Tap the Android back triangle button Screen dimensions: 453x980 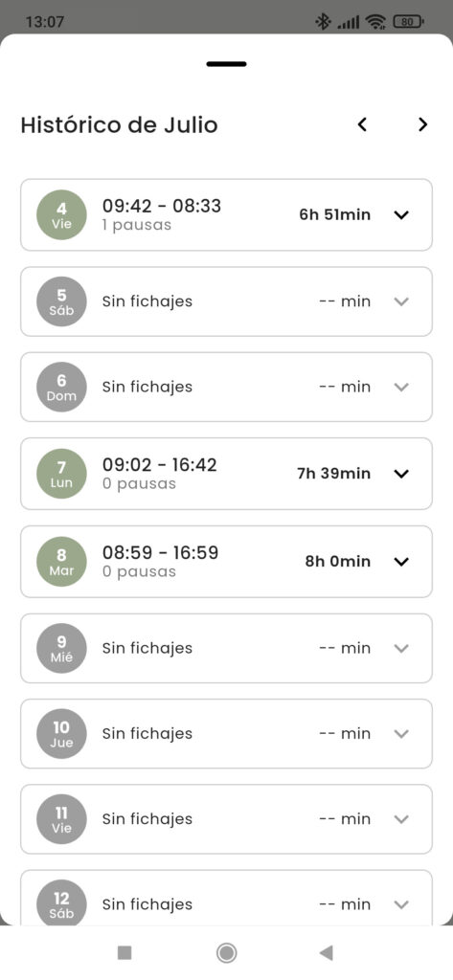point(326,952)
